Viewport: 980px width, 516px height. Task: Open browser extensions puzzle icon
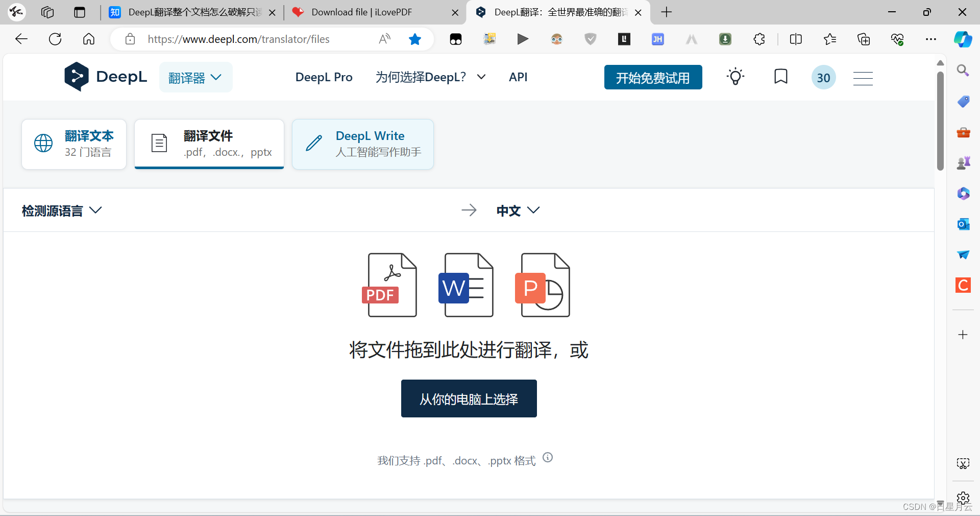pyautogui.click(x=759, y=39)
